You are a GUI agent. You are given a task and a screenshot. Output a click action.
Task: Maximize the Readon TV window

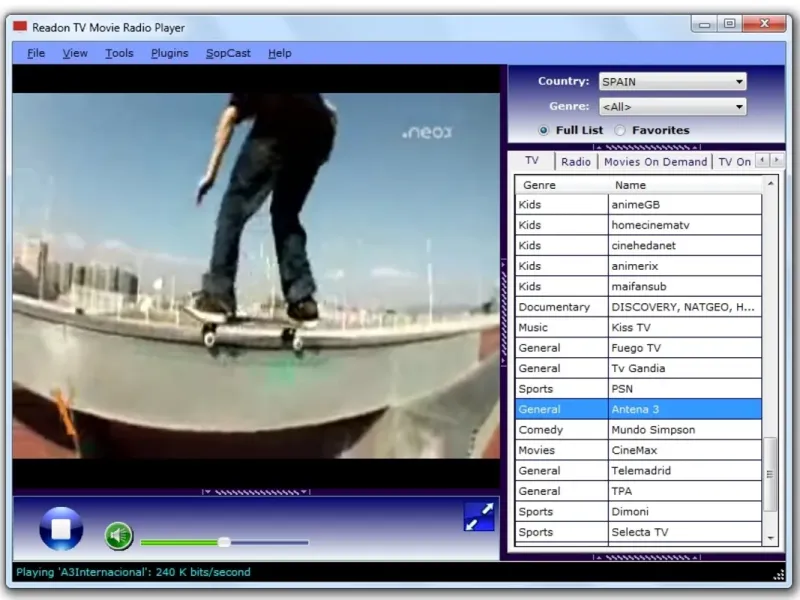pos(730,24)
